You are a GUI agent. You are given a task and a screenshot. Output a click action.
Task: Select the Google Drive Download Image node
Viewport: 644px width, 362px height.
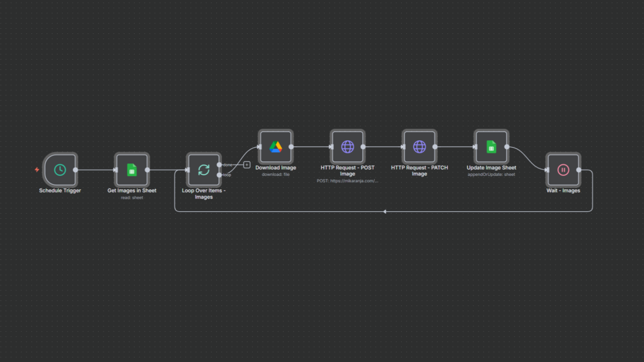[275, 145]
